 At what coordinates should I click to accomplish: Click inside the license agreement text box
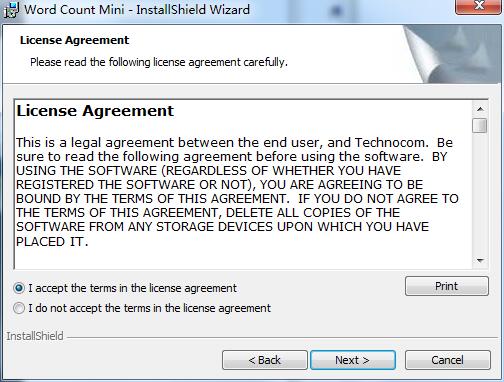click(243, 184)
